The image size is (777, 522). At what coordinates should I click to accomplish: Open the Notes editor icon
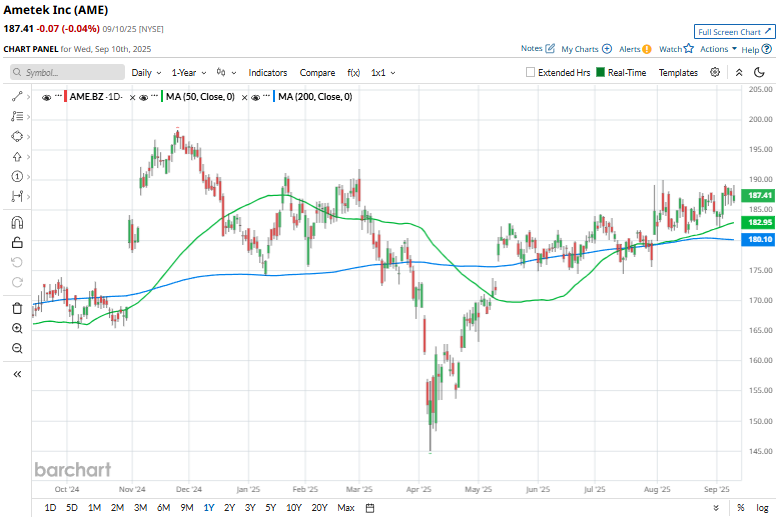coord(550,49)
